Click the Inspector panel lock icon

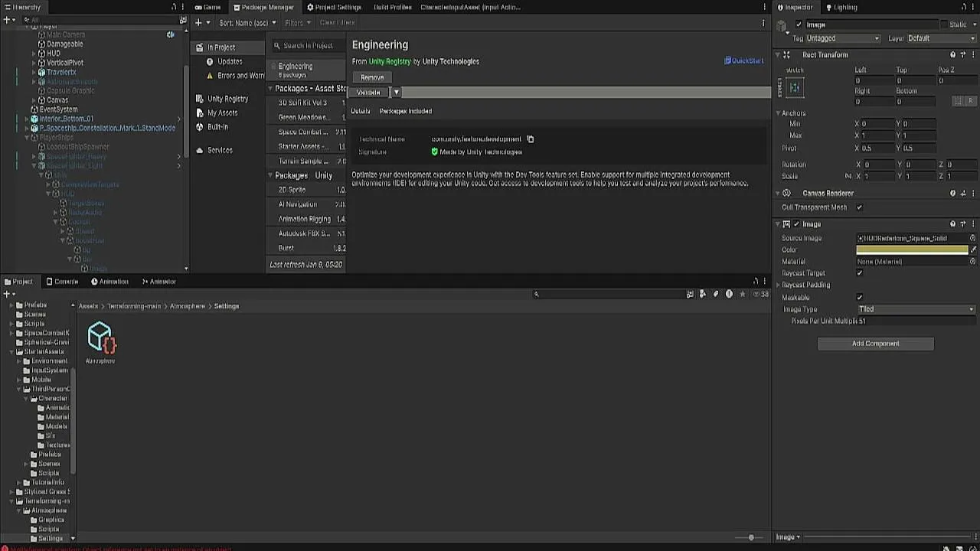click(x=963, y=7)
